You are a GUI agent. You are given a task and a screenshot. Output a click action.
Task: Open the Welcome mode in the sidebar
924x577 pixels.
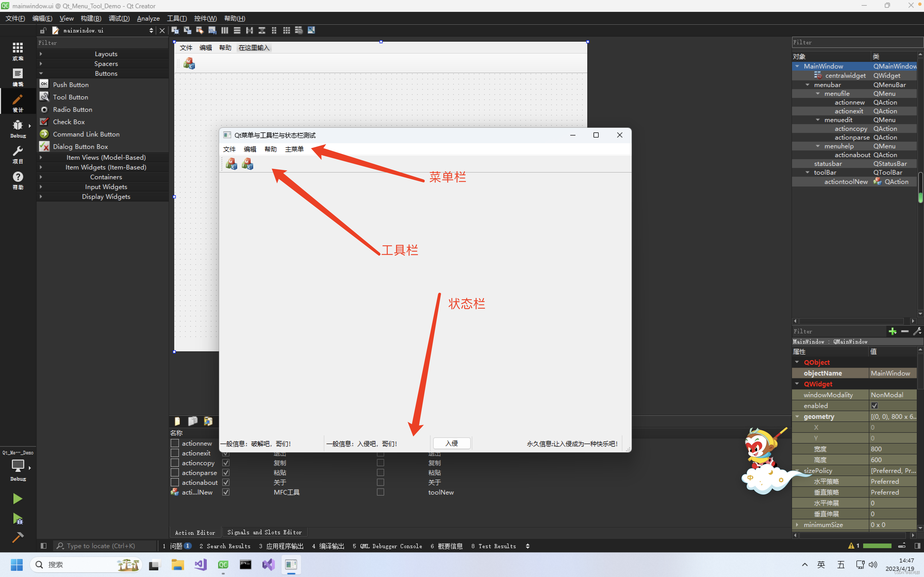(x=18, y=51)
